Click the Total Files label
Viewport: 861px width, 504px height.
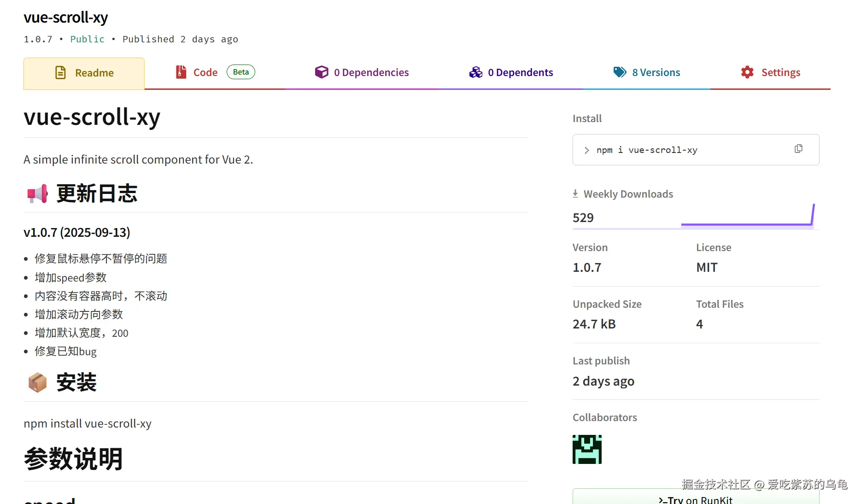tap(720, 305)
